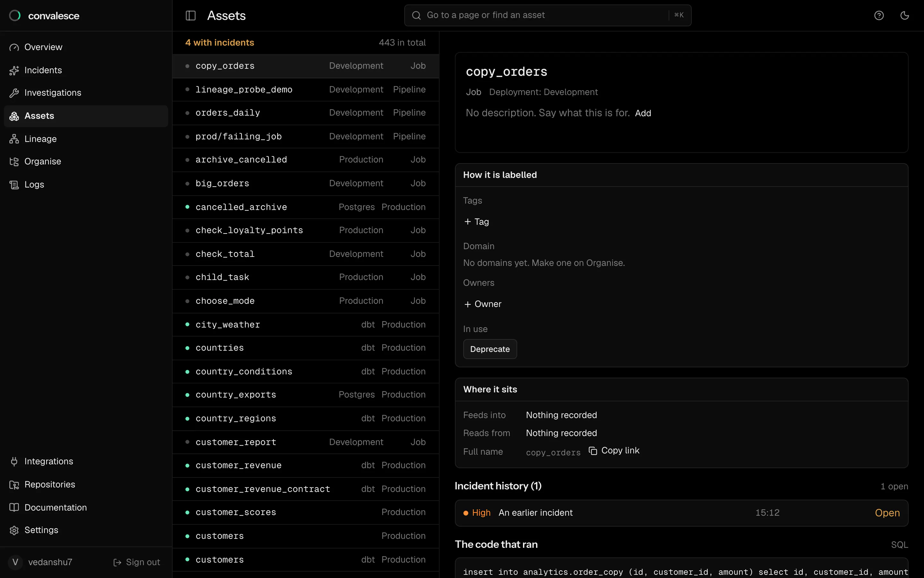Image resolution: width=924 pixels, height=578 pixels.
Task: Select prod/failing_job asset row
Action: click(305, 136)
